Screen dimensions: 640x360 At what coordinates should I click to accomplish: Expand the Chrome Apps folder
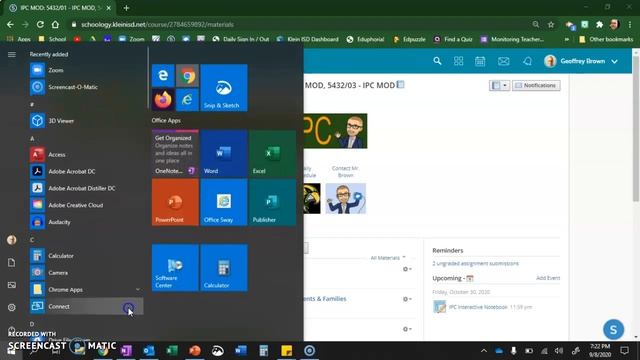pyautogui.click(x=86, y=289)
